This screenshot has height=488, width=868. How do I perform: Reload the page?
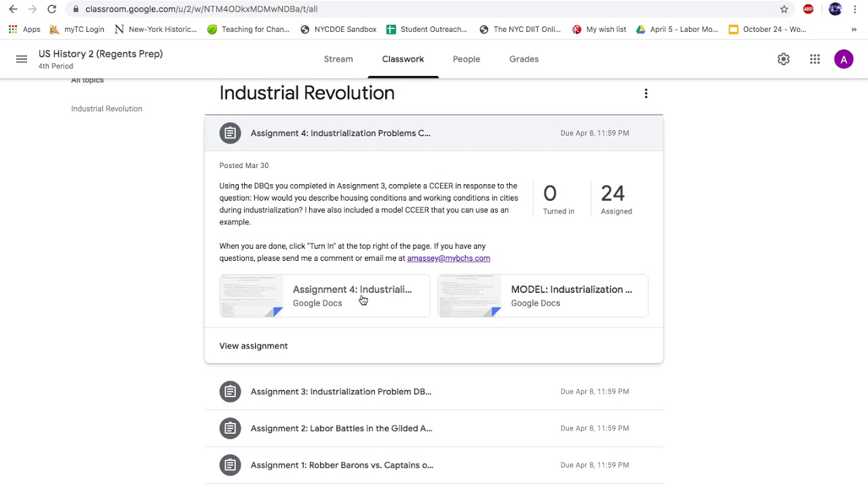[x=52, y=9]
